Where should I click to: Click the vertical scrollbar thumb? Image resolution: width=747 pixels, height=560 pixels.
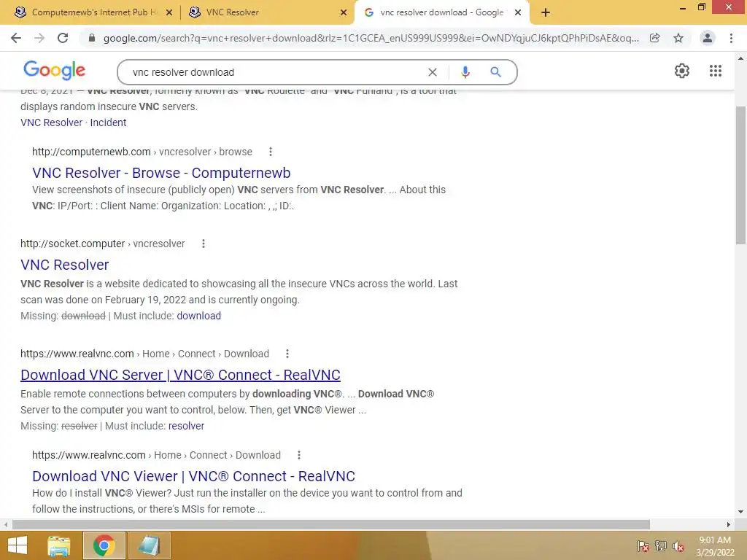pyautogui.click(x=740, y=175)
